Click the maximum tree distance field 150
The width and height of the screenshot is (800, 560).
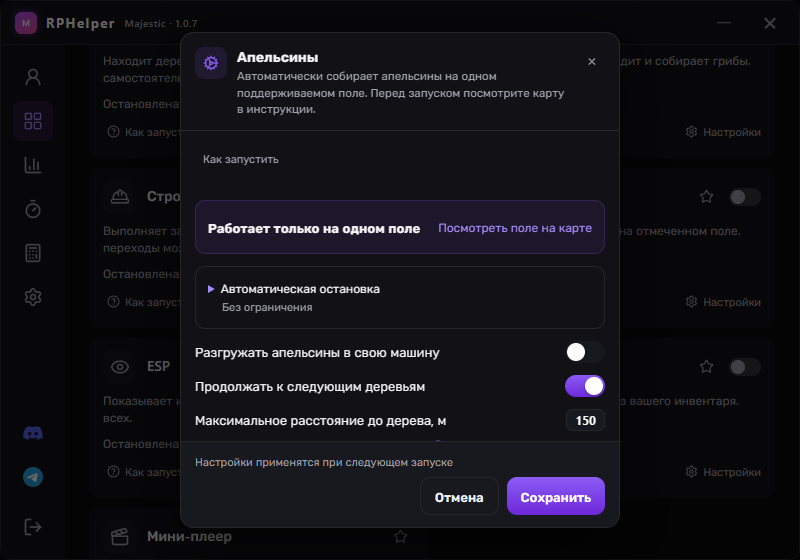point(585,421)
